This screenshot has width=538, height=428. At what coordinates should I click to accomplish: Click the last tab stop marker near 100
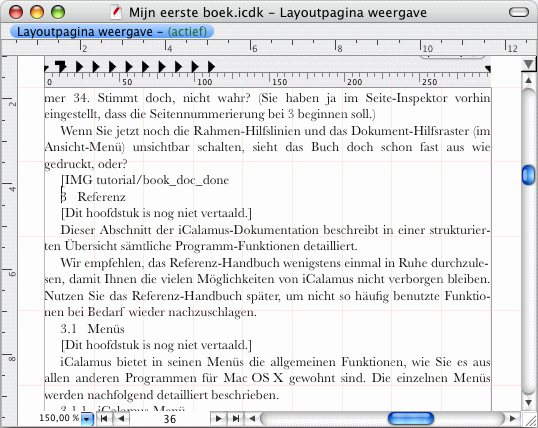pos(211,66)
